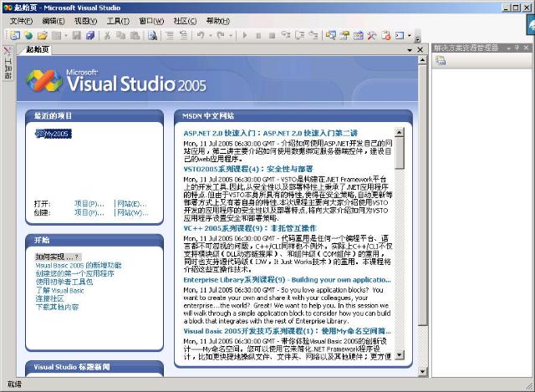This screenshot has height=392, width=535.
Task: Click the Properties icon in Solution Explorer panel
Action: pyautogui.click(x=441, y=61)
